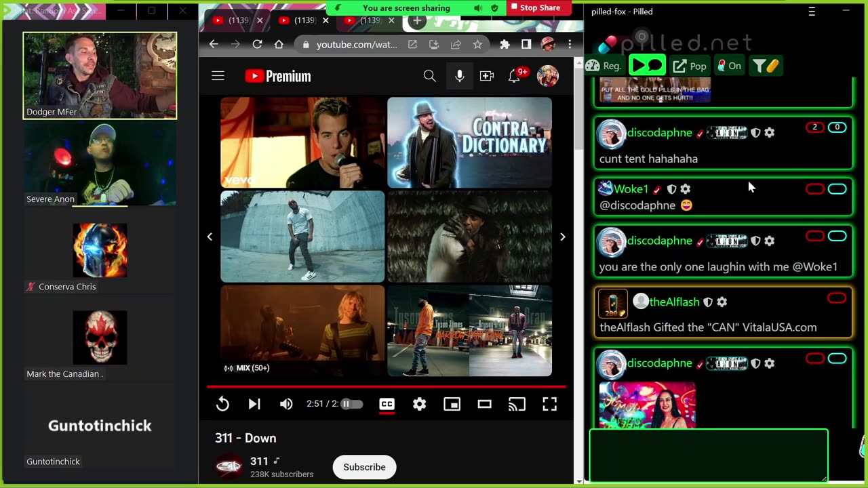The width and height of the screenshot is (868, 488).
Task: Subscribe to the 311 channel
Action: [x=364, y=467]
